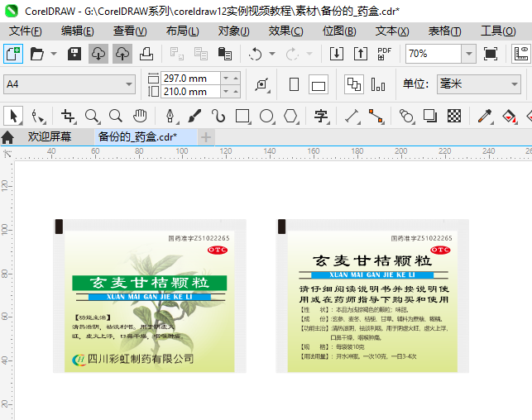Screen dimensions: 532x420
Task: Open the 对象(J) menu
Action: [x=234, y=31]
